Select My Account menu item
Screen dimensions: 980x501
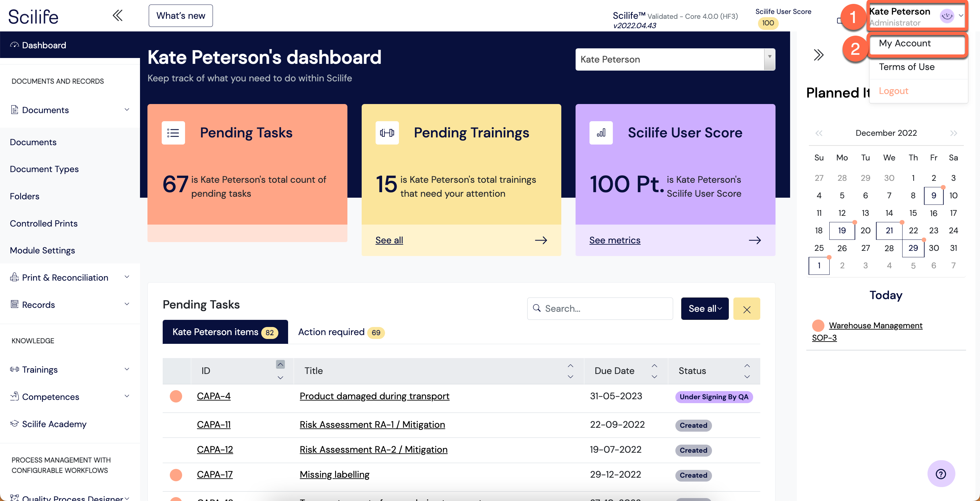pyautogui.click(x=905, y=43)
